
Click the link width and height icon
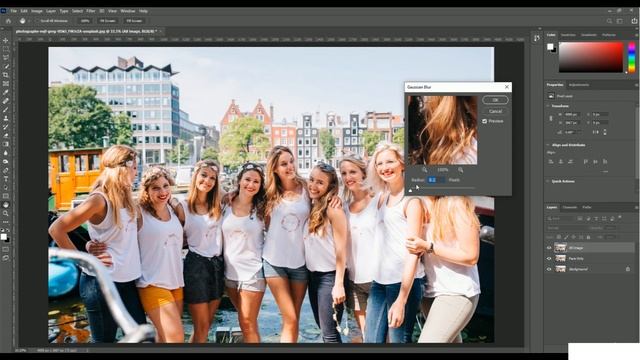coord(551,118)
